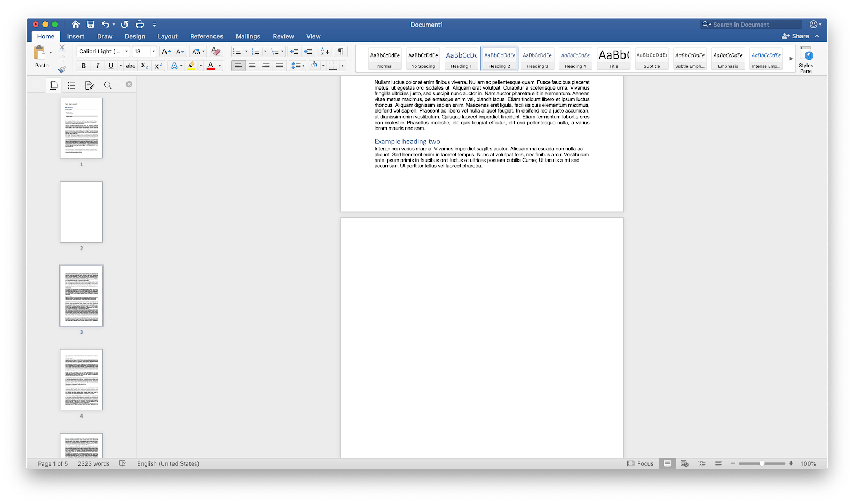Screen dimensions: 854x504
Task: Center the text
Action: (252, 66)
